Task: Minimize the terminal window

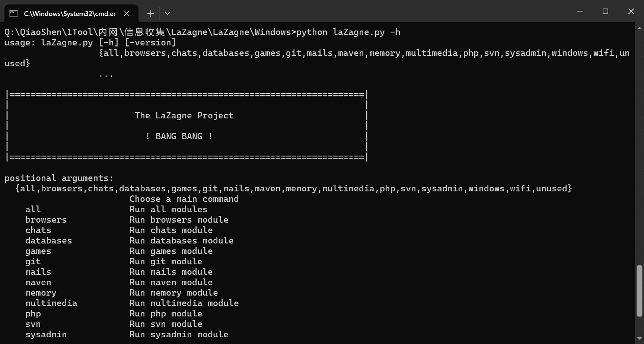Action: pos(580,12)
